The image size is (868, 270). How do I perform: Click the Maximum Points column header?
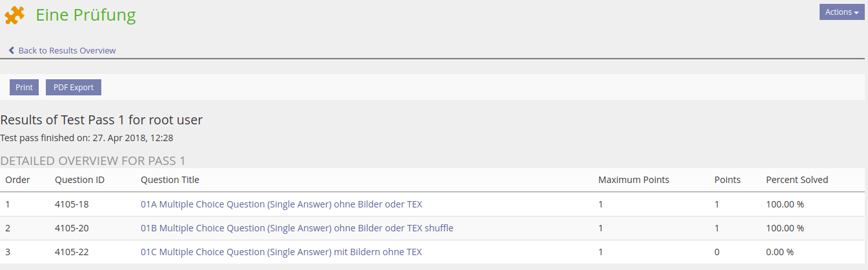pos(633,180)
